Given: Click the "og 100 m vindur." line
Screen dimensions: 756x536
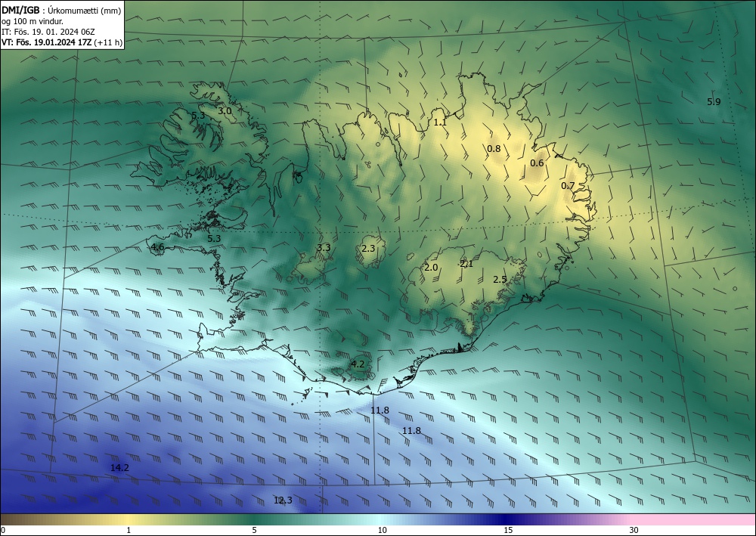Looking at the screenshot, I should (x=33, y=21).
